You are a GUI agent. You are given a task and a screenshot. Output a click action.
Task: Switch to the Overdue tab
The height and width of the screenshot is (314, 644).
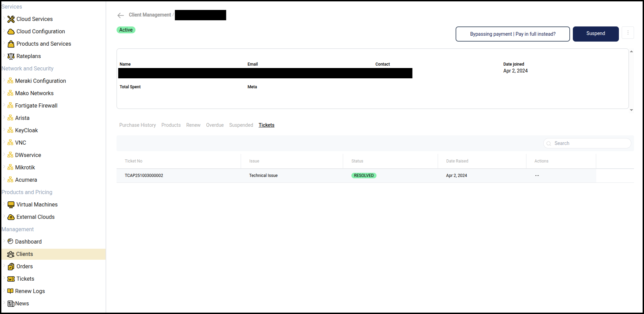coord(215,125)
